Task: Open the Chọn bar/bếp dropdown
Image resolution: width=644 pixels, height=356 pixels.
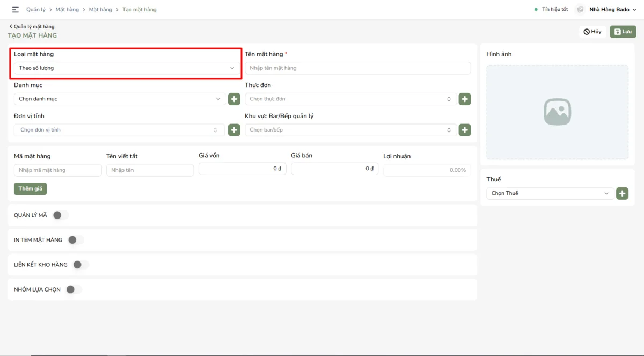Action: (350, 130)
